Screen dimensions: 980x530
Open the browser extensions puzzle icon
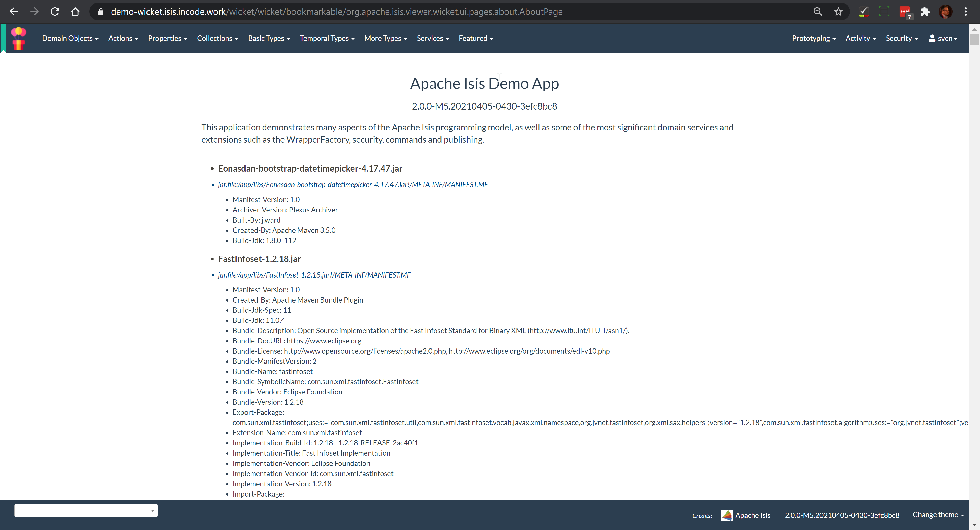pyautogui.click(x=925, y=12)
